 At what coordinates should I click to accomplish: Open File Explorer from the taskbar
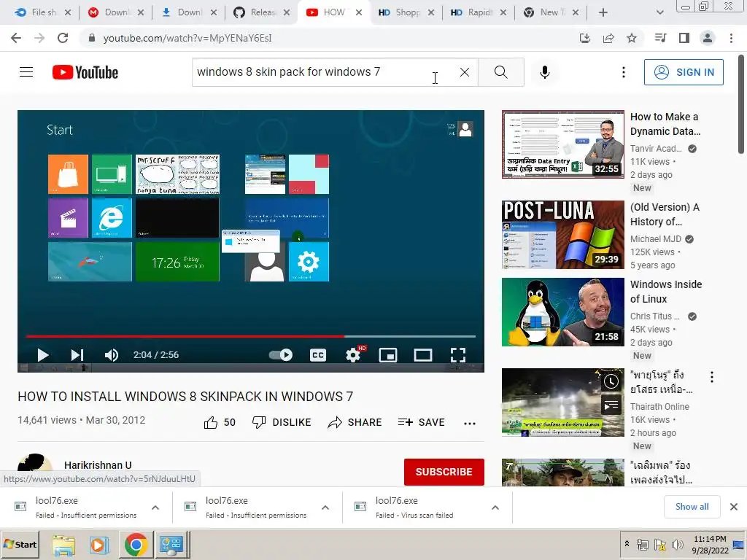tap(63, 545)
